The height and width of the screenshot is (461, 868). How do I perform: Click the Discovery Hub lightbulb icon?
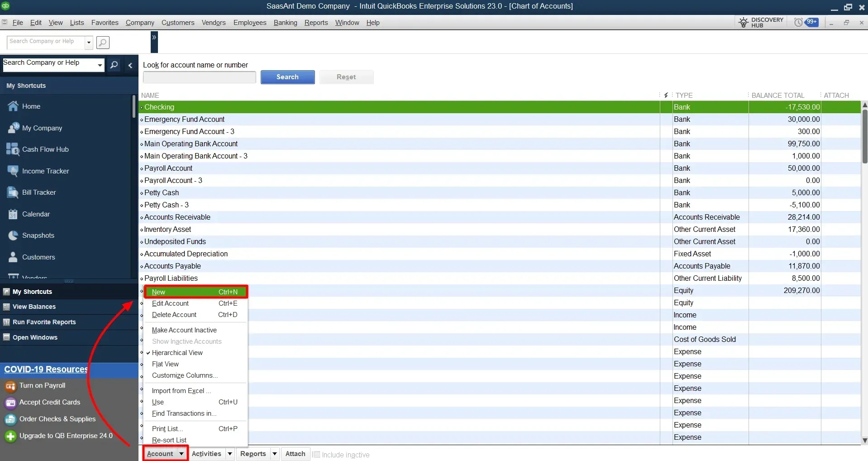[743, 23]
